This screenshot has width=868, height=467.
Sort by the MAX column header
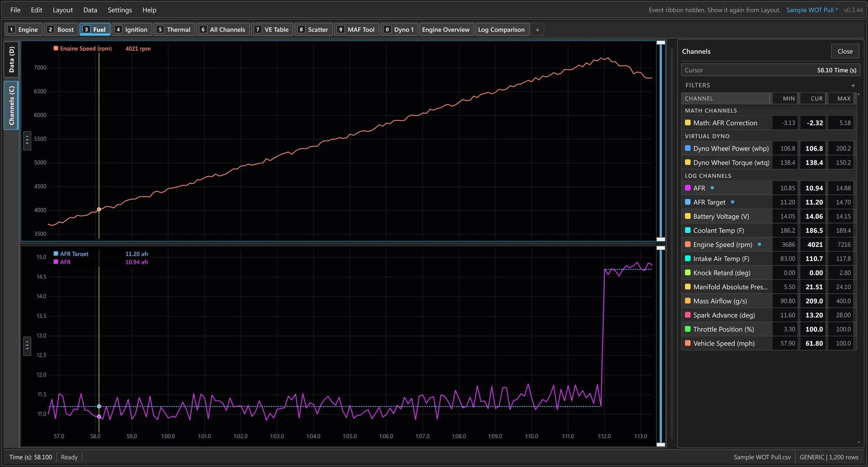pyautogui.click(x=841, y=98)
